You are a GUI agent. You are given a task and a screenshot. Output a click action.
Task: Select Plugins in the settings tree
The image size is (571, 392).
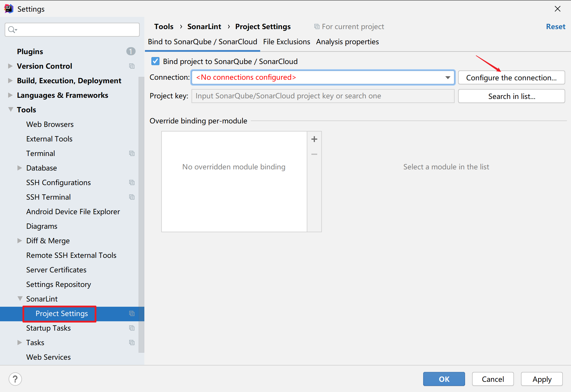coord(30,52)
